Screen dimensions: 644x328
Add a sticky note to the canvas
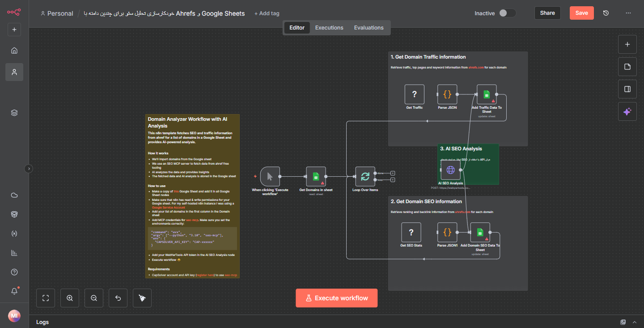pyautogui.click(x=627, y=67)
